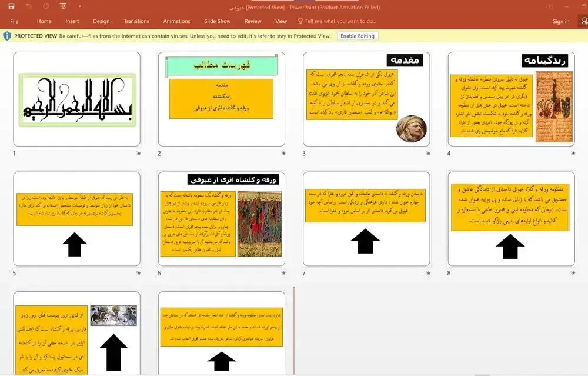The height and width of the screenshot is (376, 588).
Task: Click the Enable Editing button
Action: click(356, 36)
